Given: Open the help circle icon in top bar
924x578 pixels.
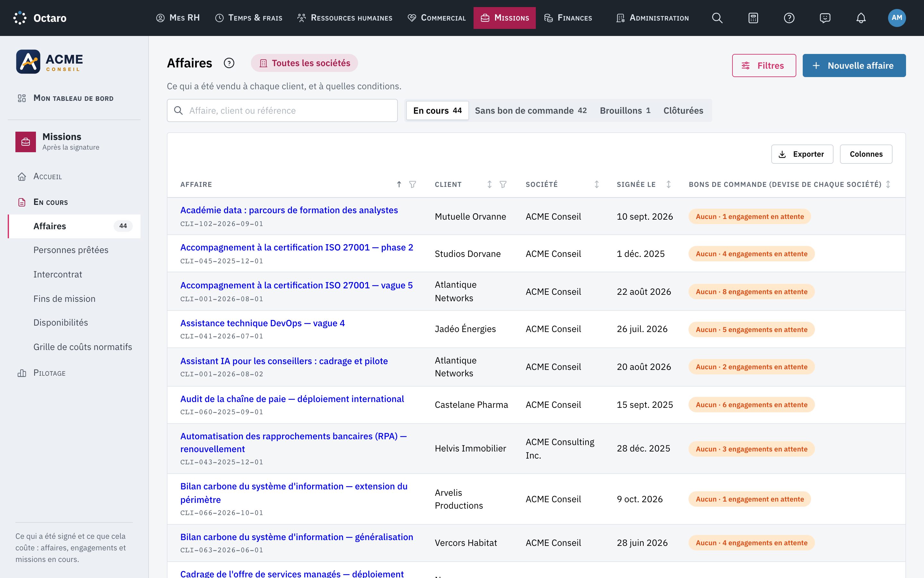Looking at the screenshot, I should (x=789, y=18).
